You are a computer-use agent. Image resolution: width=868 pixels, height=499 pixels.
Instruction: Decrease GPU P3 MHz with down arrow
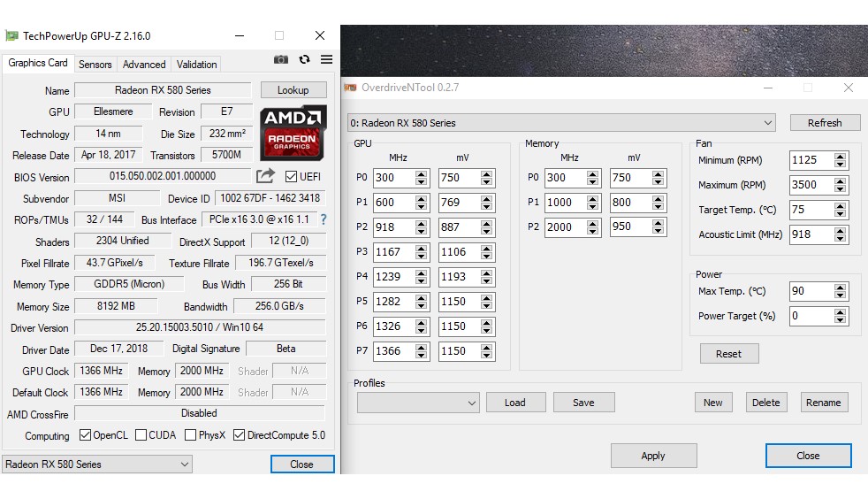[422, 257]
